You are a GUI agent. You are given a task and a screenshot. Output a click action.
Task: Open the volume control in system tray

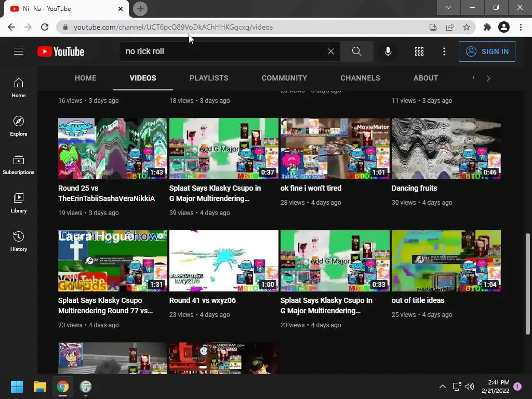pyautogui.click(x=470, y=387)
